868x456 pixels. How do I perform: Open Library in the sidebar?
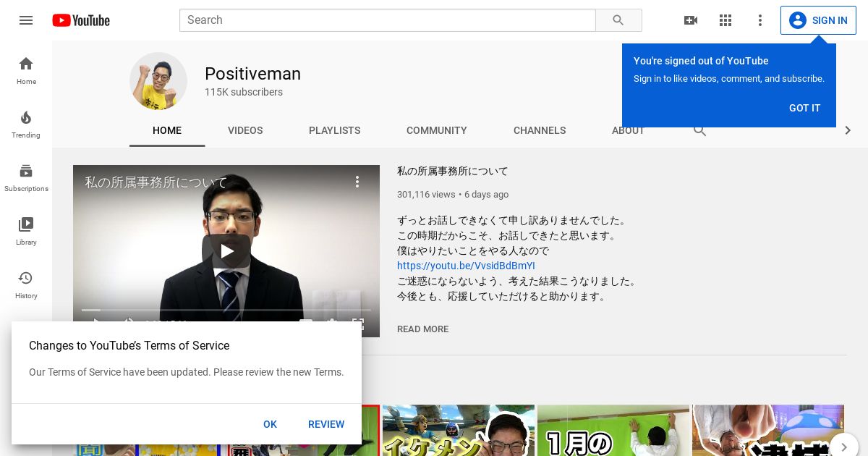(26, 231)
